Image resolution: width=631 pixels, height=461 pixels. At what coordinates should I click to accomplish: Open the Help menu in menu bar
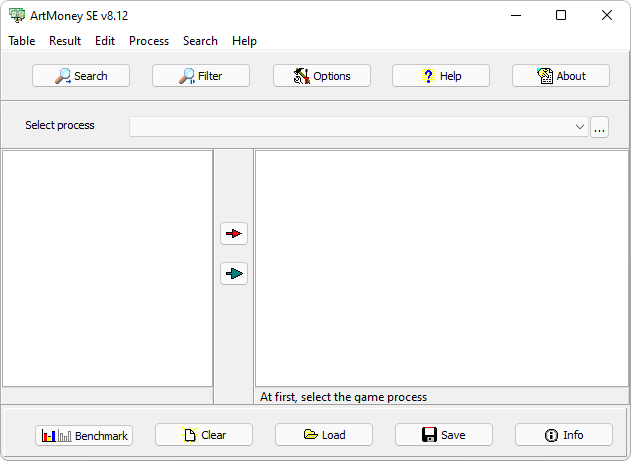[244, 41]
